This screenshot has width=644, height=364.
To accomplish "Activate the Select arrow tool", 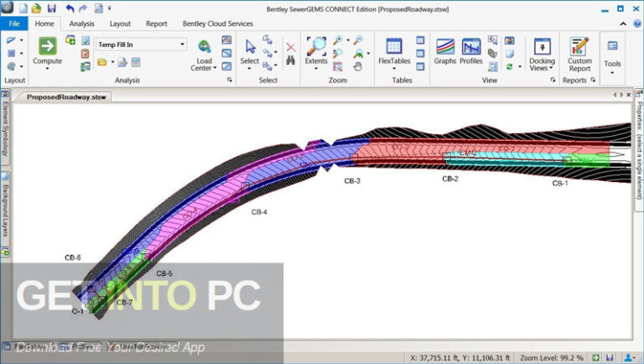I will 250,46.
